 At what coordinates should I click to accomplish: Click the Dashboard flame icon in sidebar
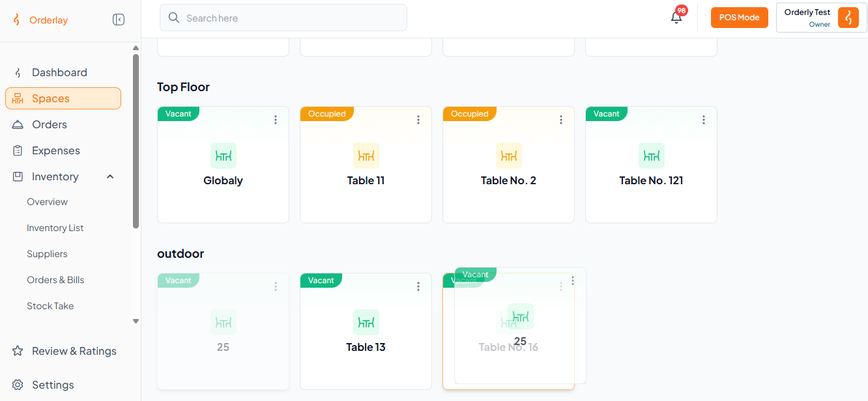click(x=18, y=72)
